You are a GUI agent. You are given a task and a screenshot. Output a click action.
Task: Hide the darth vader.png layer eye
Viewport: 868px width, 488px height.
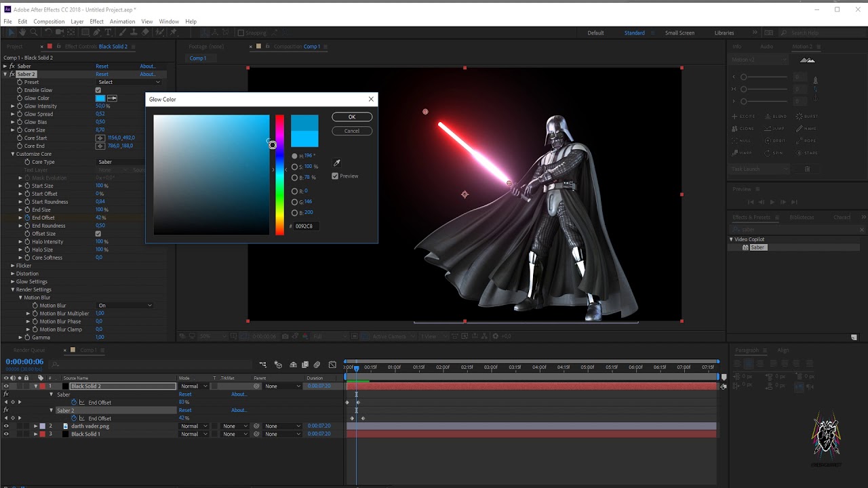tap(6, 426)
